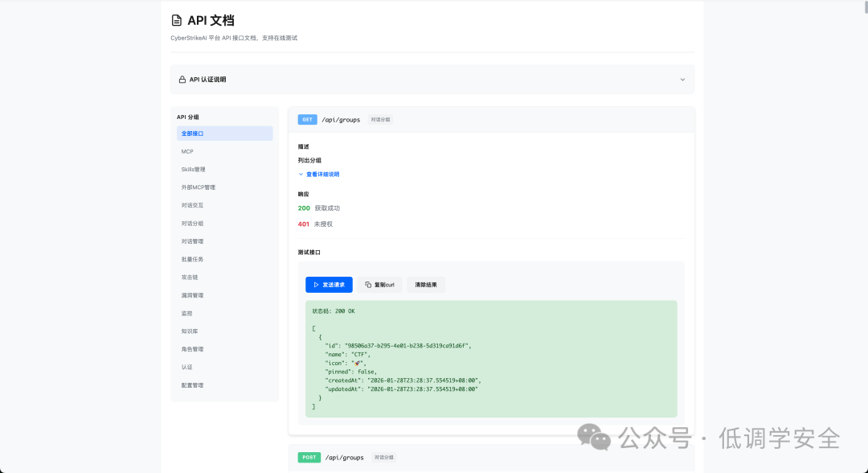Click the 对话分组 tag in the GET endpoint header
The image size is (868, 473).
[380, 120]
